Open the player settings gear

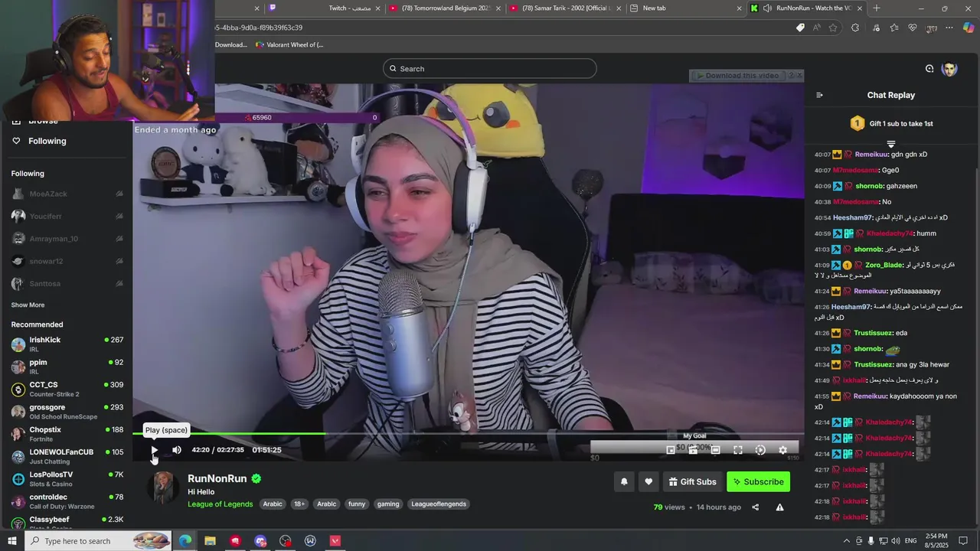(782, 450)
